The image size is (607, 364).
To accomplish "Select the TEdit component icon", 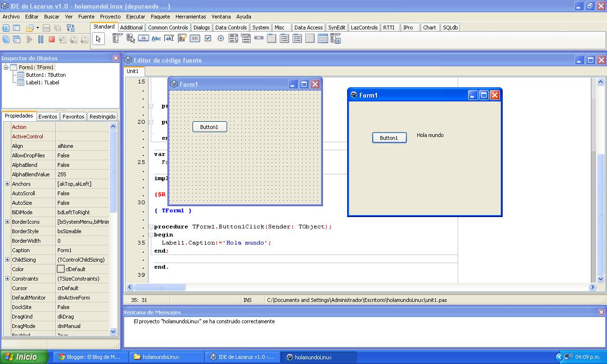I will (169, 39).
